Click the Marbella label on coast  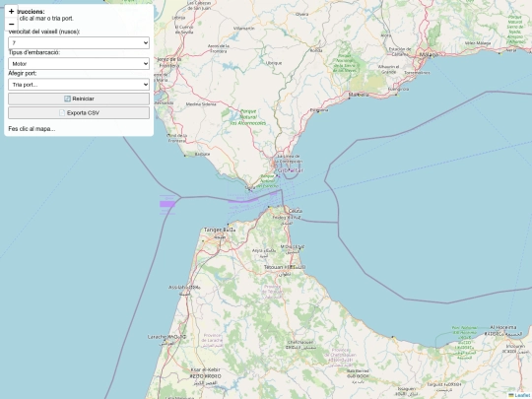[x=359, y=95]
